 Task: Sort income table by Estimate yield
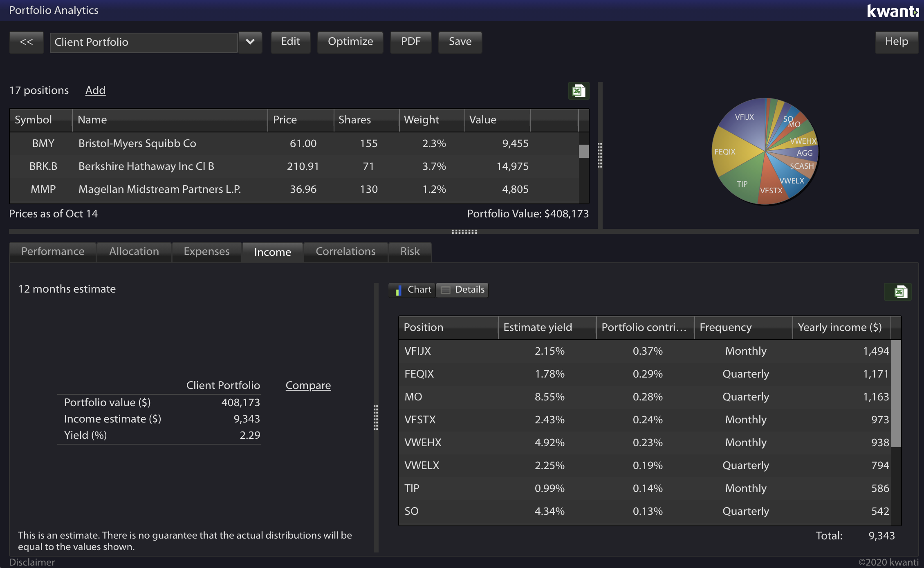tap(547, 328)
